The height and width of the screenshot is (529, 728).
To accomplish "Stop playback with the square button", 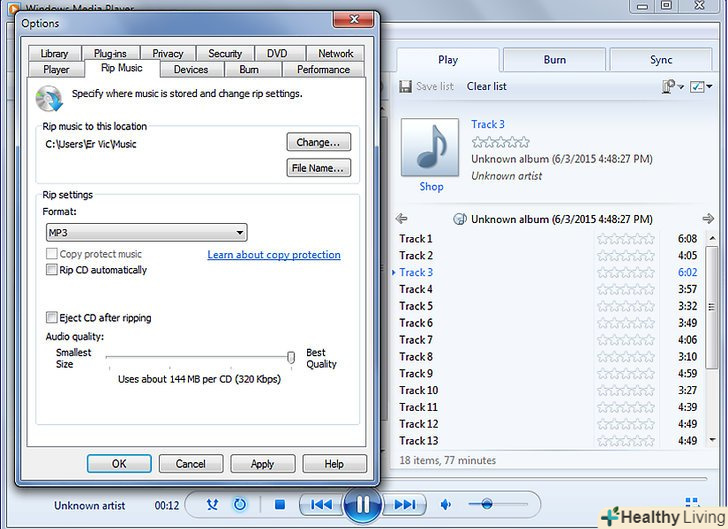I will [280, 504].
